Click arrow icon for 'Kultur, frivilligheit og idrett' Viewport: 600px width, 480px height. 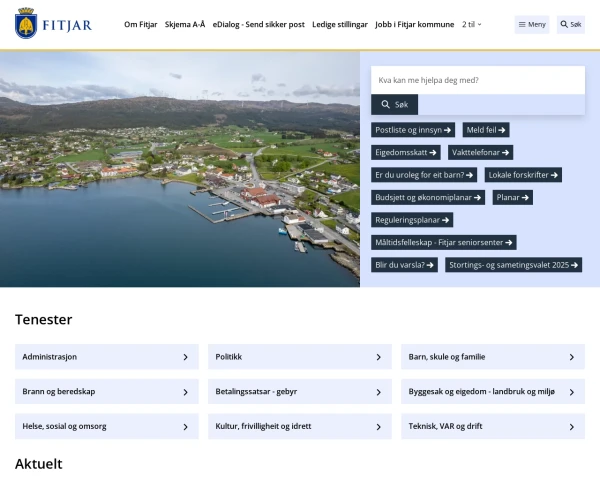pyautogui.click(x=378, y=426)
